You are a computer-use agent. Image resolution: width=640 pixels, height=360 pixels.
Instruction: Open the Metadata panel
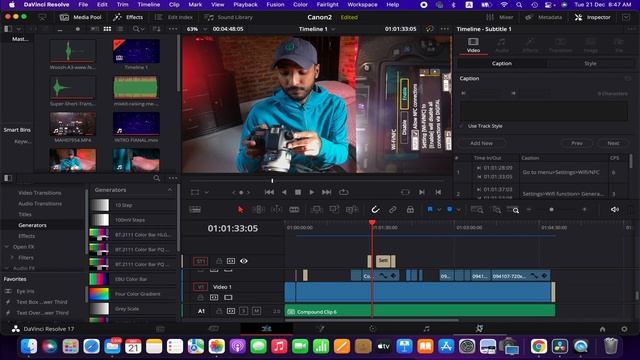tap(545, 17)
